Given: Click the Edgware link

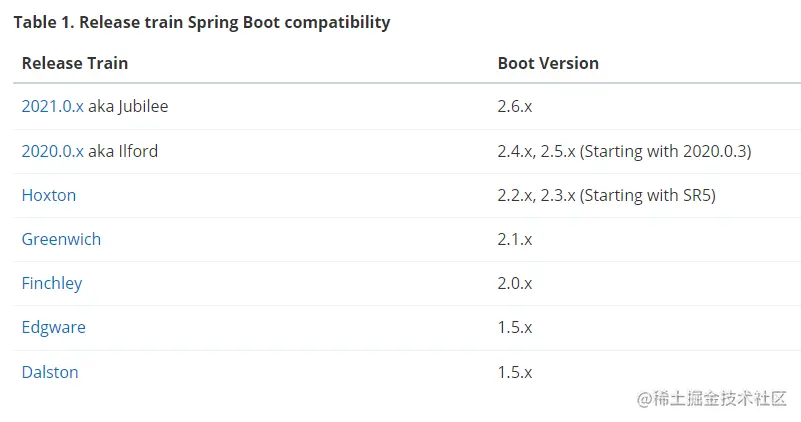Looking at the screenshot, I should (x=54, y=327).
